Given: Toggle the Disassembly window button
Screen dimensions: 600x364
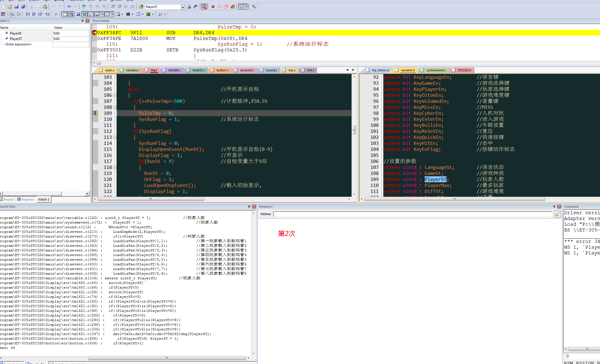Looking at the screenshot, I should click(71, 14).
